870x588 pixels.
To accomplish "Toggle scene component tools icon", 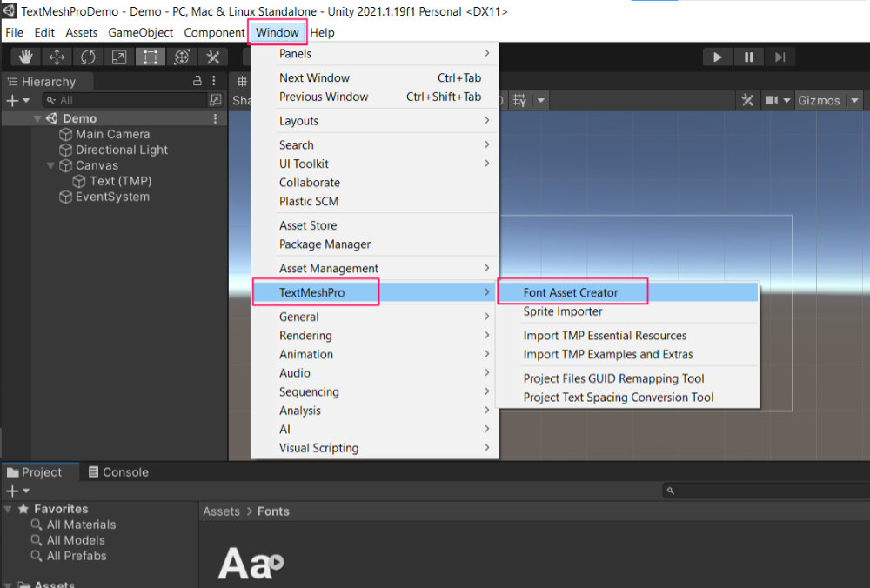I will pos(747,100).
